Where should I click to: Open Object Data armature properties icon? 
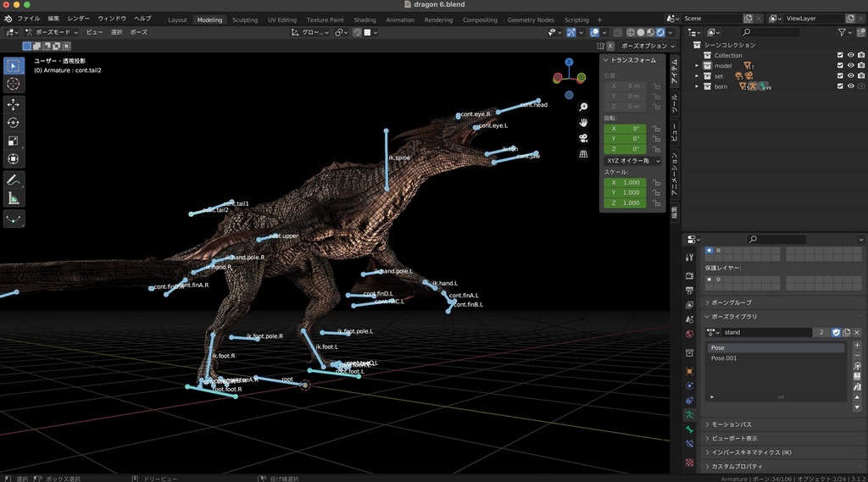pos(689,414)
